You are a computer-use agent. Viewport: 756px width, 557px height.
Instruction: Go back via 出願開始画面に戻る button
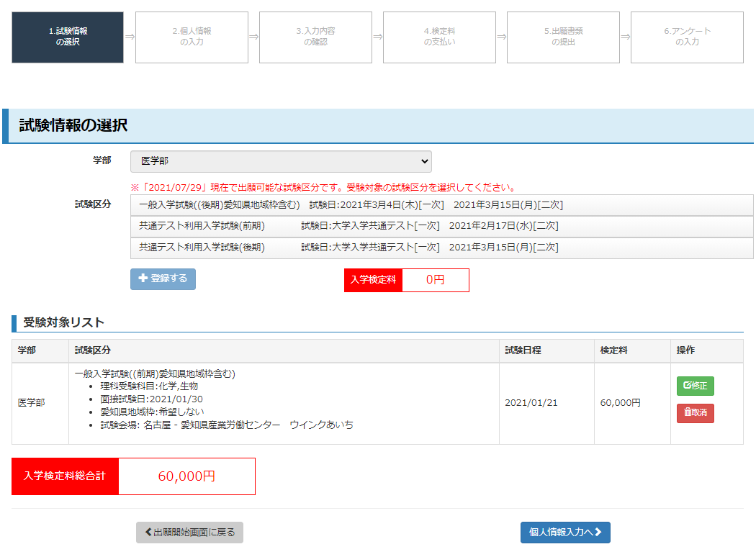(x=189, y=533)
